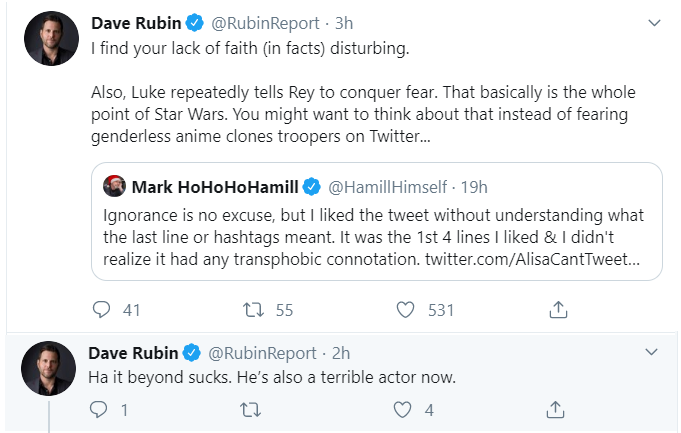
Task: Reply to the 'Ha it beyond sucks' tweet
Action: pyautogui.click(x=98, y=409)
